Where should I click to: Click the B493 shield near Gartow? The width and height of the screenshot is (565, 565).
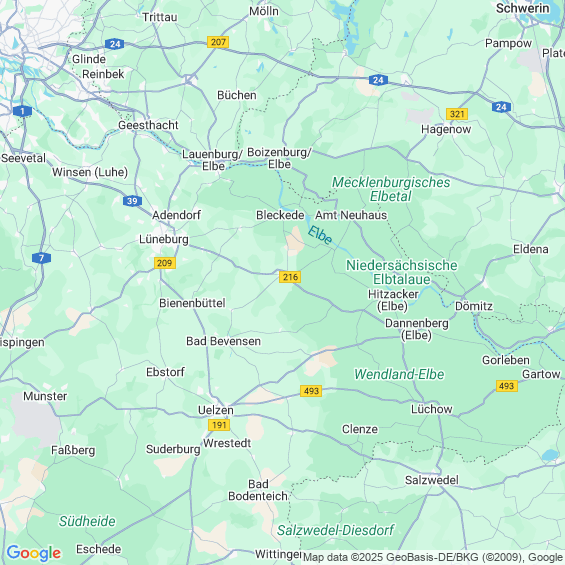[507, 386]
